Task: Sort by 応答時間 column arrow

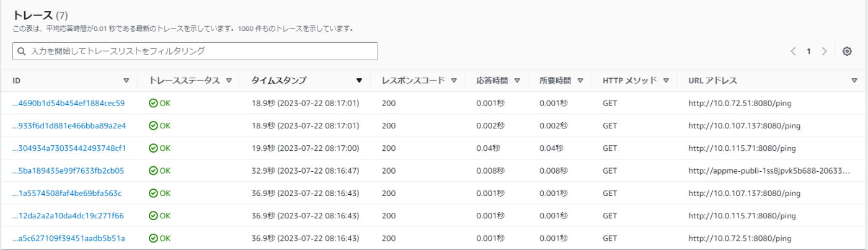Action: (517, 81)
